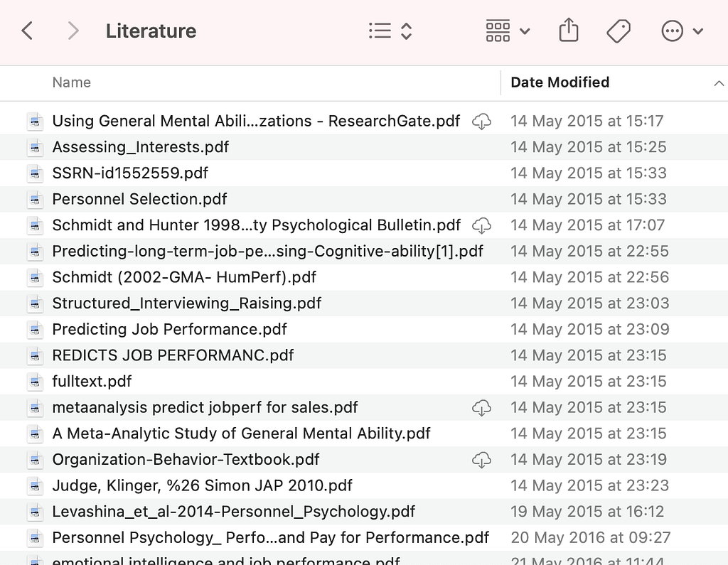This screenshot has width=728, height=565.
Task: Go forward using the right chevron
Action: click(73, 31)
